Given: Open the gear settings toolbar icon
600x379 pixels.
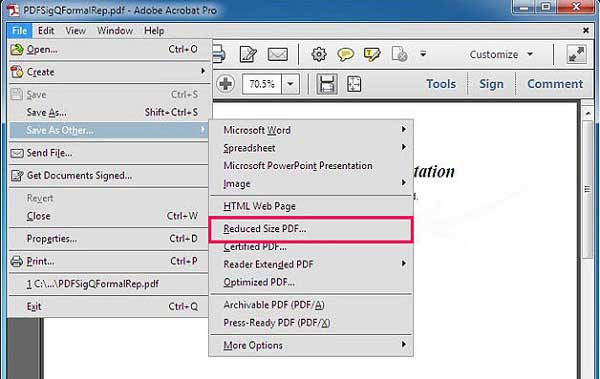Looking at the screenshot, I should coord(318,54).
